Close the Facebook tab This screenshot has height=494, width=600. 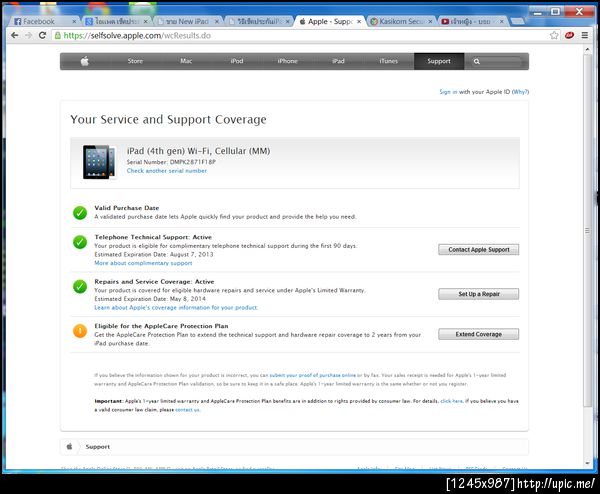[74, 21]
